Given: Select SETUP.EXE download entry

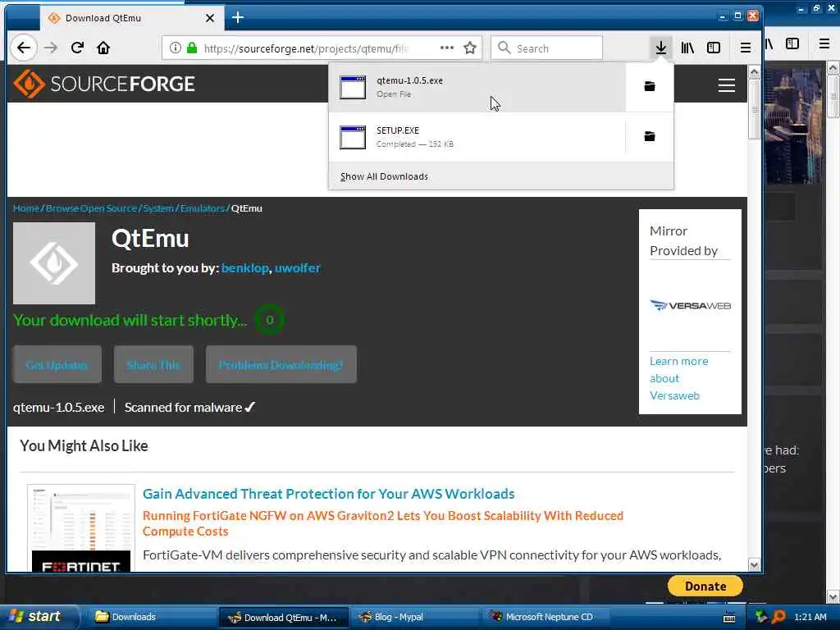Looking at the screenshot, I should coord(477,137).
